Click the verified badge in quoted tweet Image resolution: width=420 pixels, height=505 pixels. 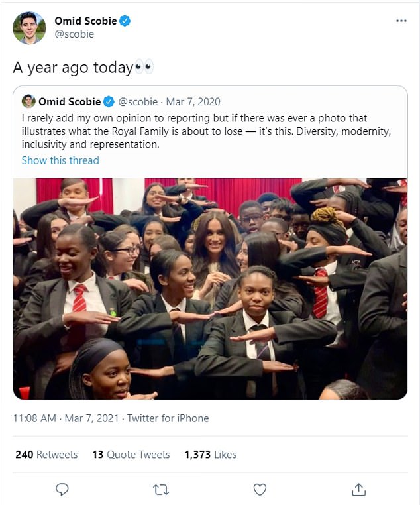(x=109, y=101)
